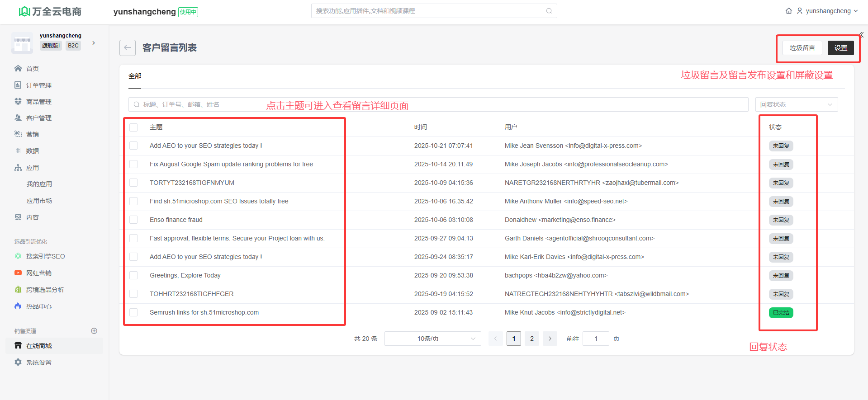
Task: Open the 10条/页 page size dropdown
Action: point(432,339)
